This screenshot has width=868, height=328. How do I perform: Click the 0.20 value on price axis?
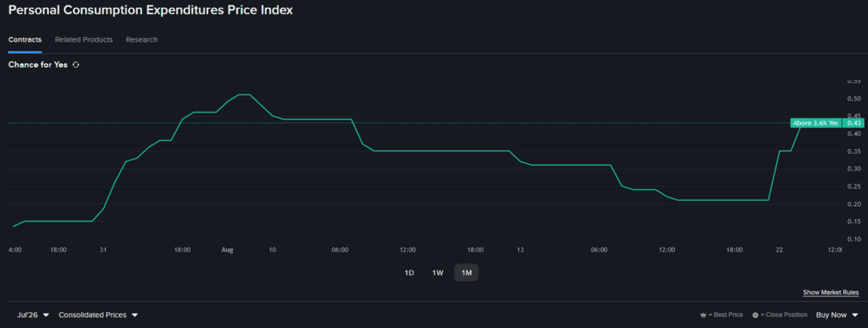pyautogui.click(x=854, y=204)
